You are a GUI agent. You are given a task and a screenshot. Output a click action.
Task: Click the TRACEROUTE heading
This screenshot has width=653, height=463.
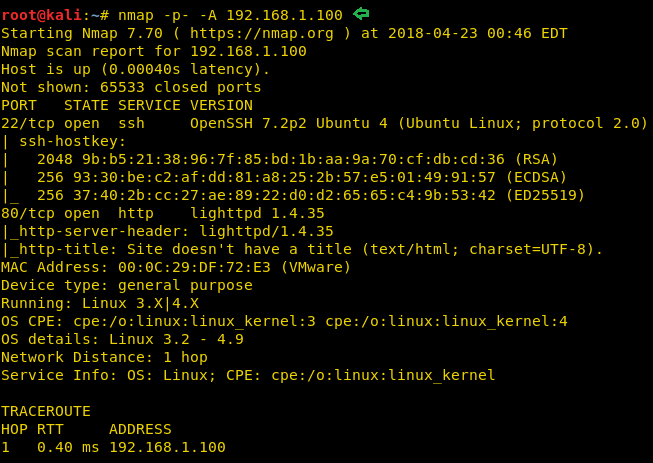(x=46, y=411)
